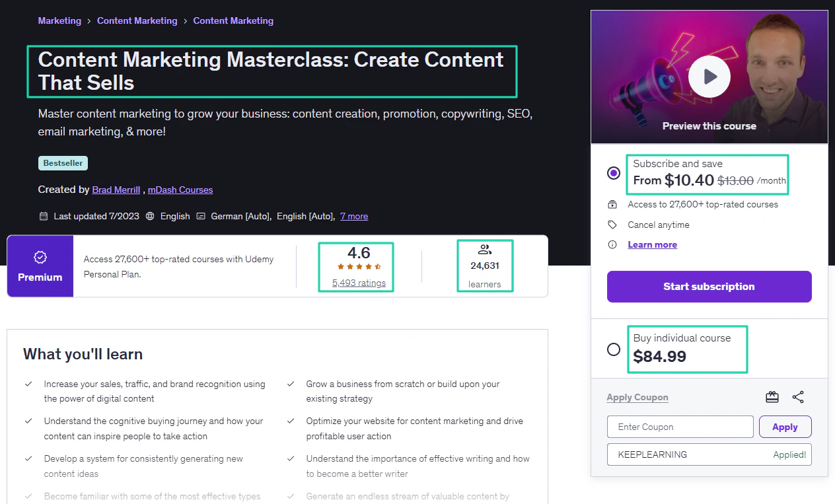Click the Apply coupon button
This screenshot has height=504, width=835.
pos(785,427)
